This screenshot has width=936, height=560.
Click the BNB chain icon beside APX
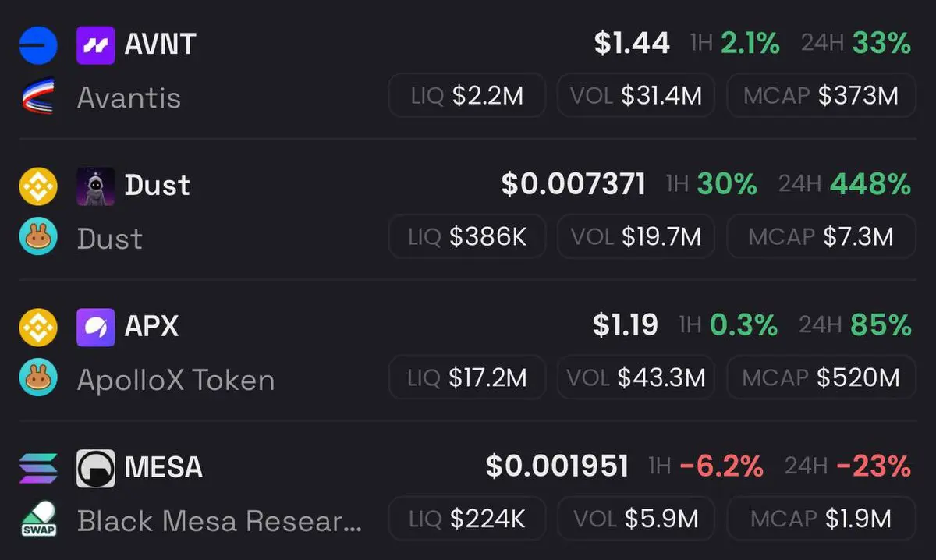[37, 327]
